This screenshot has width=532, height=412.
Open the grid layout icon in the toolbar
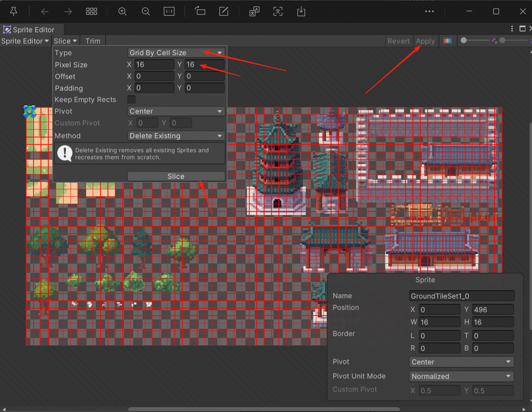[92, 11]
